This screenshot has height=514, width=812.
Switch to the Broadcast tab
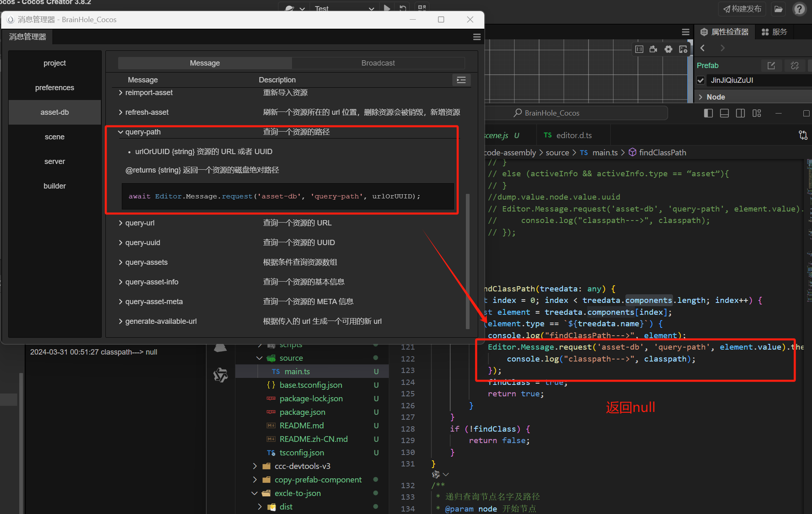378,63
